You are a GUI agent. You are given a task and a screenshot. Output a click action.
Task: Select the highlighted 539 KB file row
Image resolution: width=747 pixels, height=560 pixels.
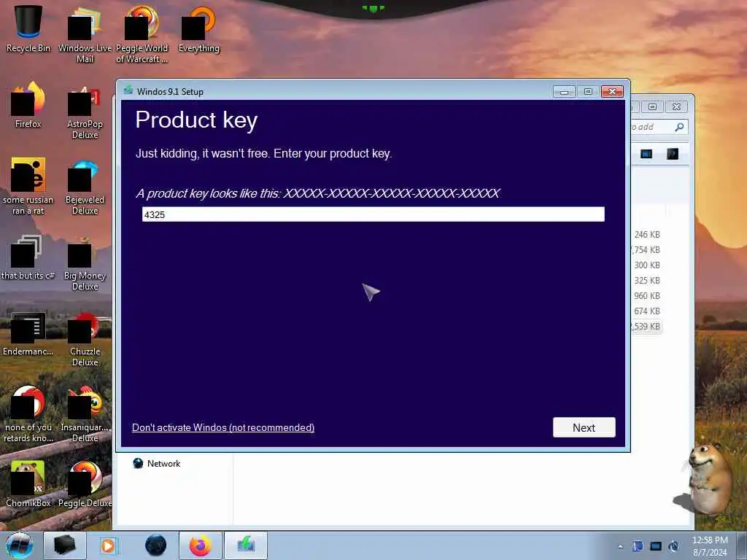click(x=646, y=326)
